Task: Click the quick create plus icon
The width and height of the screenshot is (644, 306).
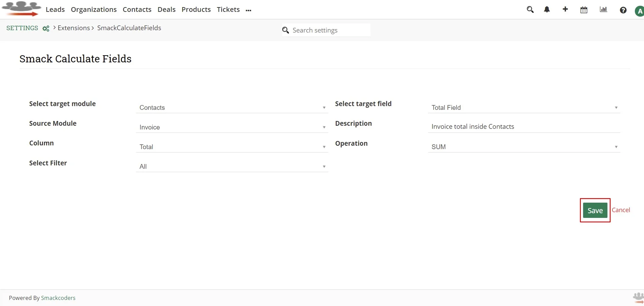Action: [565, 9]
